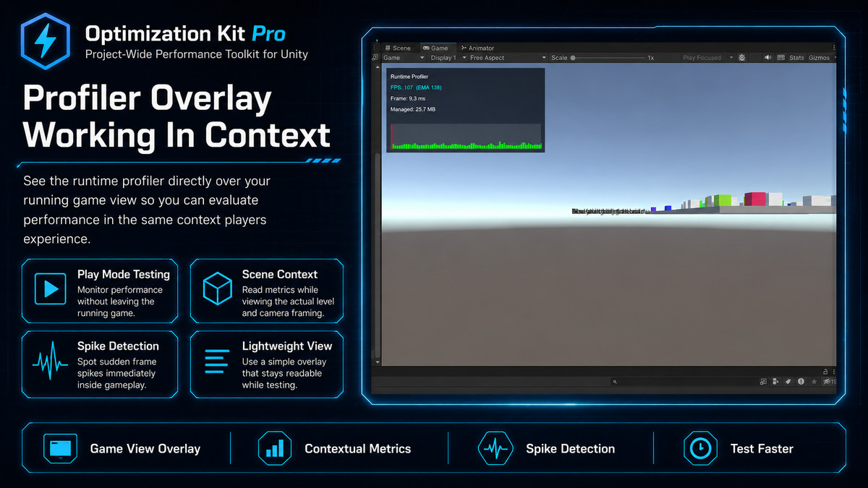Screen dimensions: 868x488
Task: Click the Play Mode Testing play icon
Action: click(50, 289)
